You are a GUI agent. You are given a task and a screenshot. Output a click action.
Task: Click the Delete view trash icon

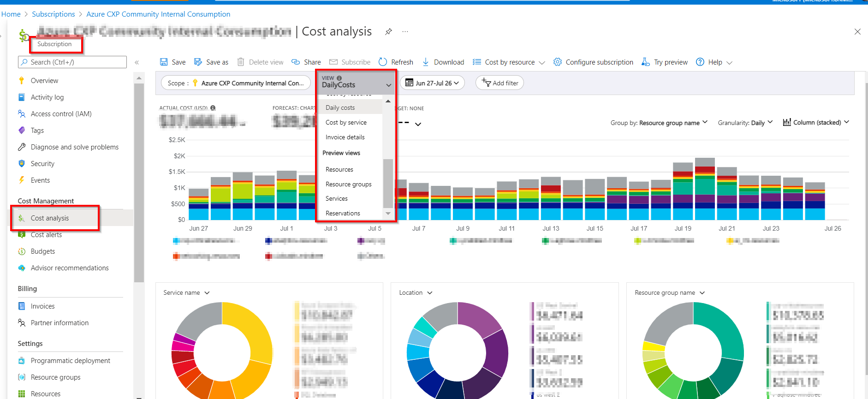[x=241, y=62]
